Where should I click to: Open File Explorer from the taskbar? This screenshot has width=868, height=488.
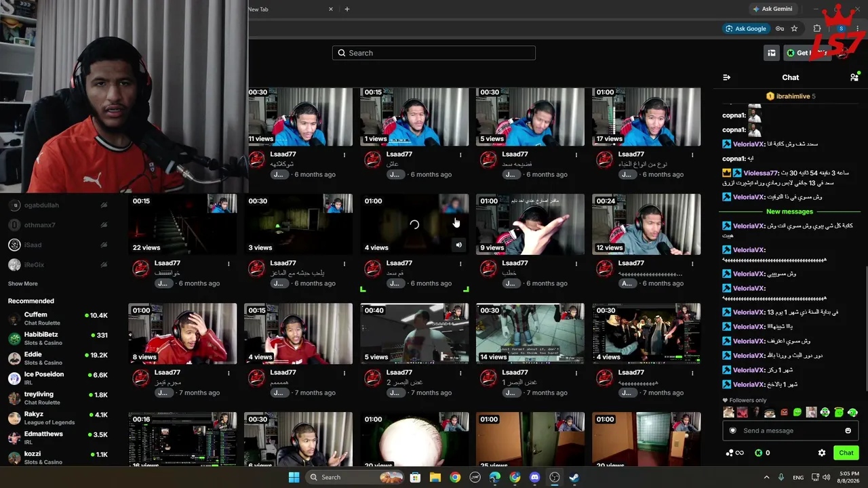click(435, 477)
